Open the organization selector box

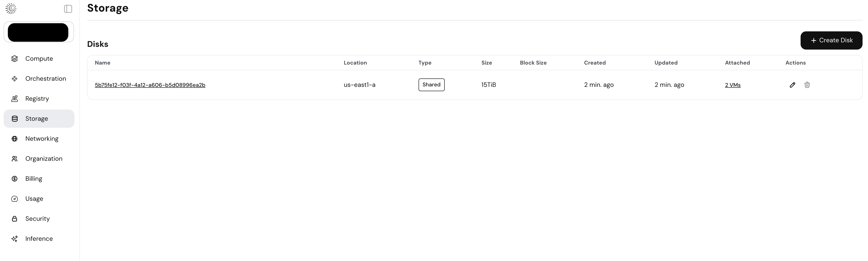click(x=39, y=32)
